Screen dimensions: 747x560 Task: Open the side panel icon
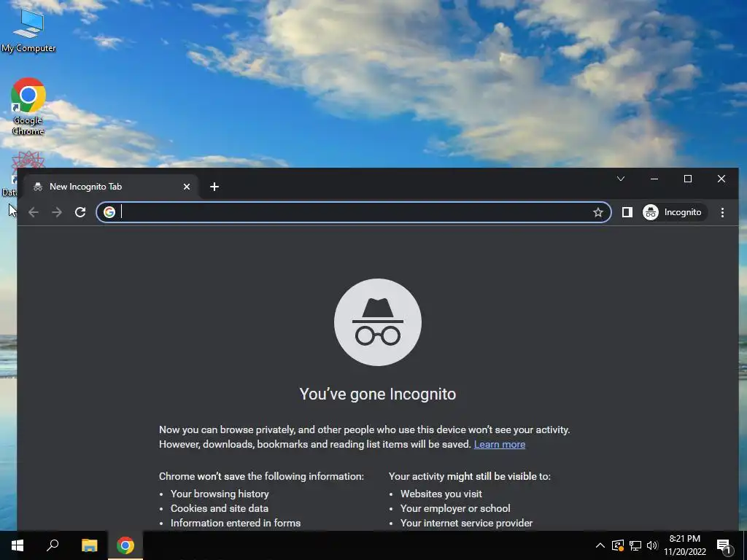(x=627, y=212)
